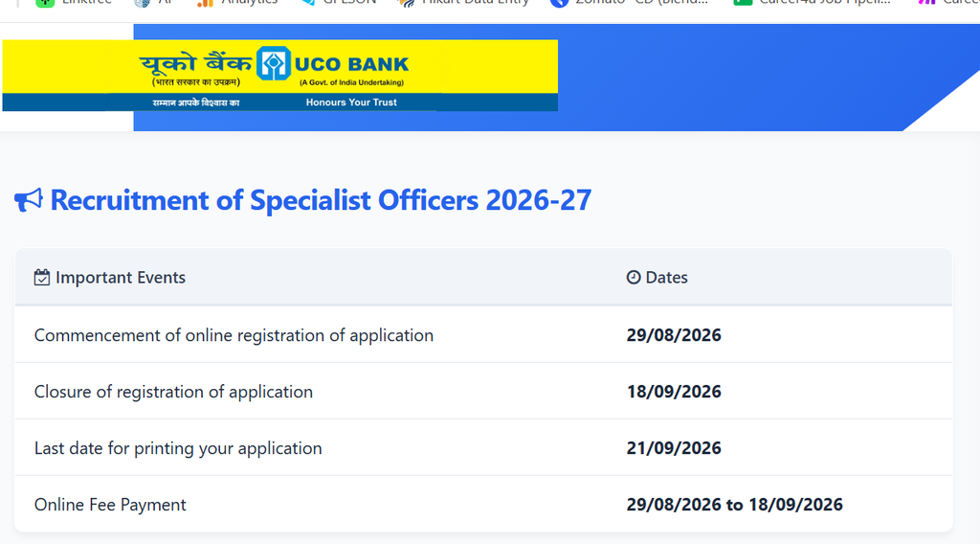Open the Flikart Data Entry bookmark

[463, 3]
